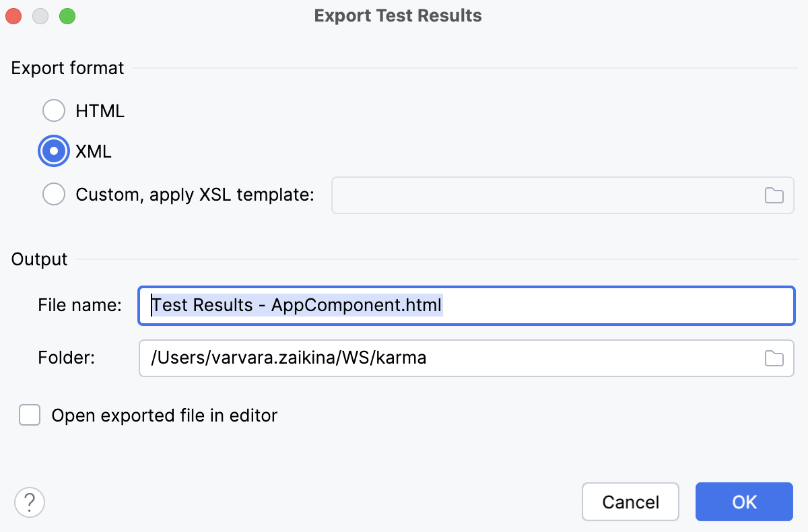Choose 'Custom, apply XSL template' option

point(54,194)
